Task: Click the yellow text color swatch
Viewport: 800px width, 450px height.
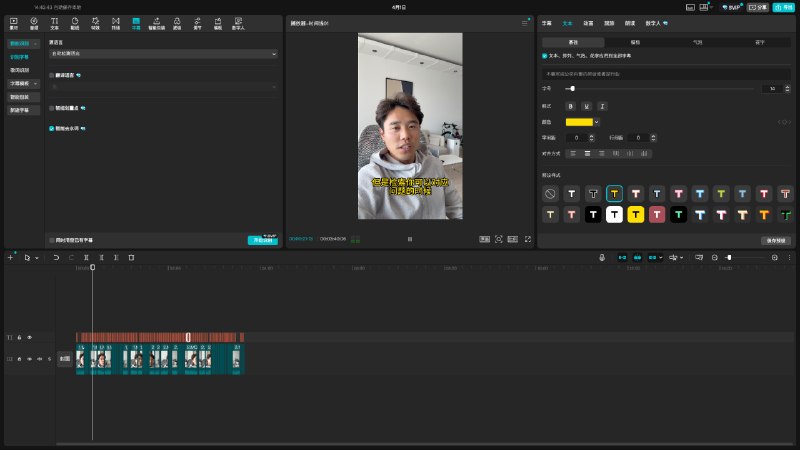Action: 578,122
